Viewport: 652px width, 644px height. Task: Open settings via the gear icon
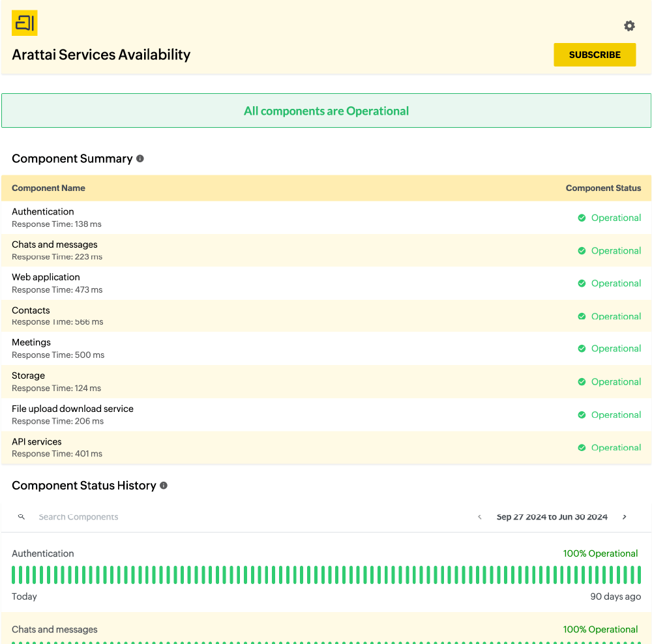(x=629, y=26)
